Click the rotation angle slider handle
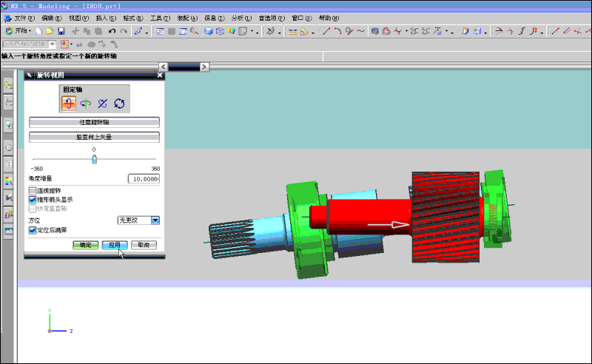 (x=95, y=159)
